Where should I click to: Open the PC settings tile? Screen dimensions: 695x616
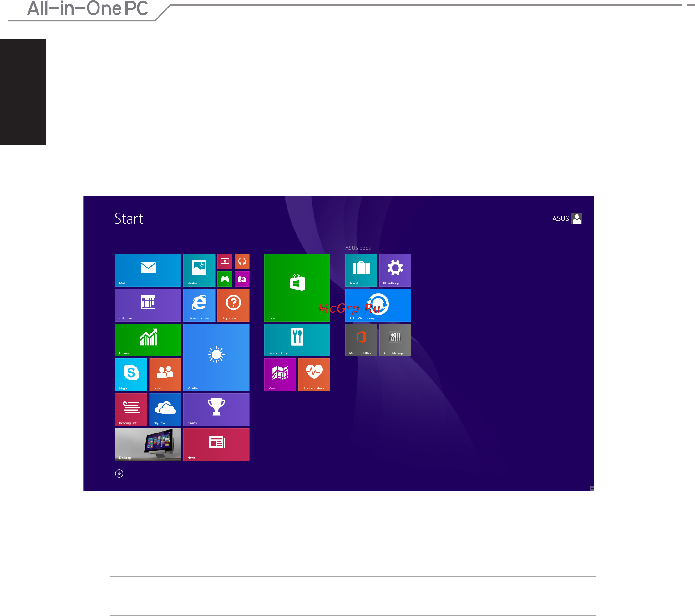pos(395,270)
